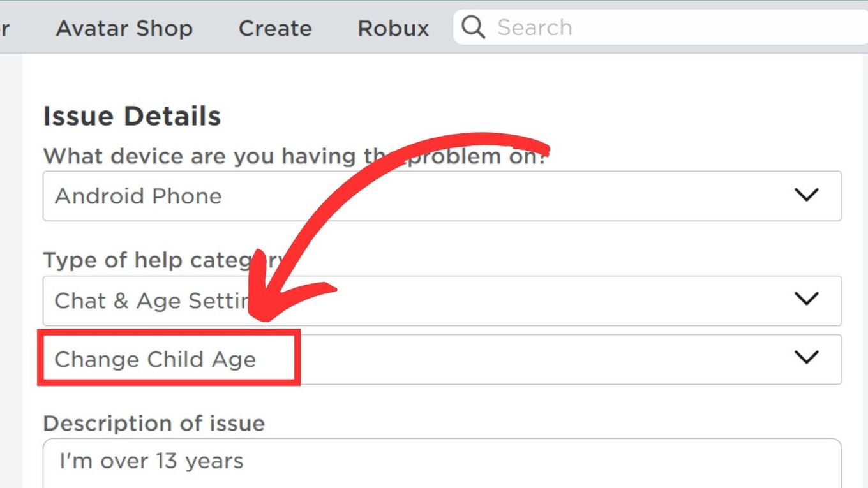Click the red curved arrow annotation
868x488 pixels.
click(x=357, y=191)
